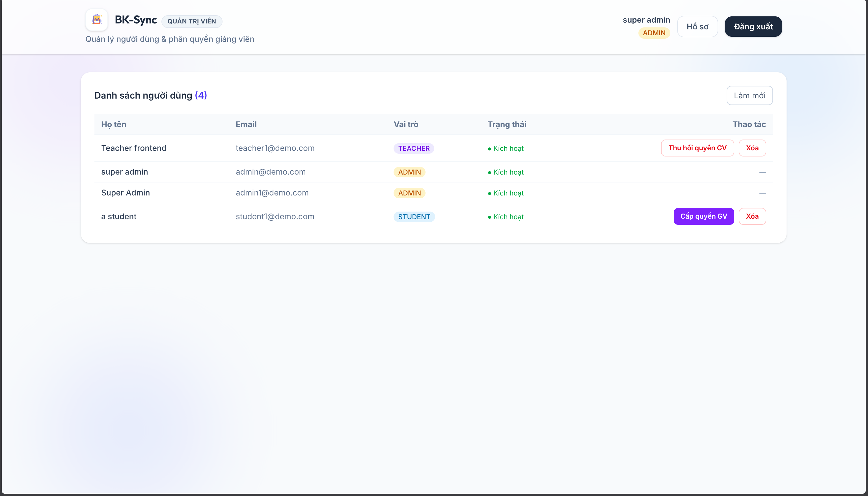Click Kích hoạt status in admin@demo.com row
Screen dimensions: 868x496
pyautogui.click(x=506, y=172)
